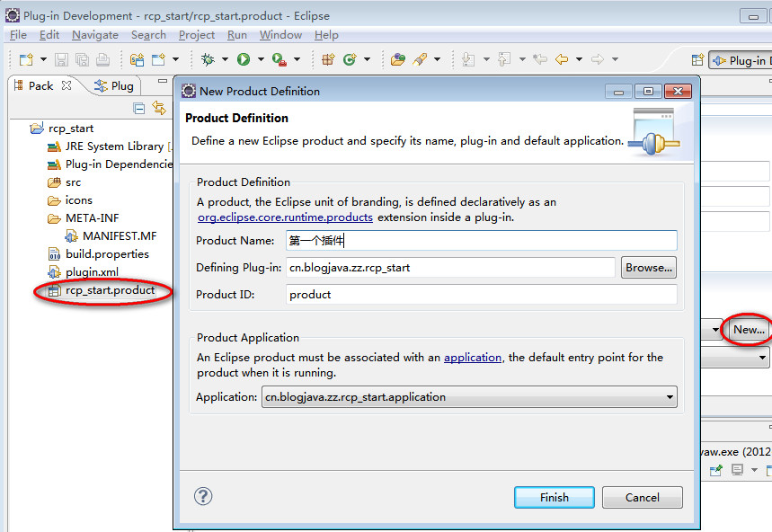
Task: Open the Help menu
Action: pyautogui.click(x=326, y=35)
